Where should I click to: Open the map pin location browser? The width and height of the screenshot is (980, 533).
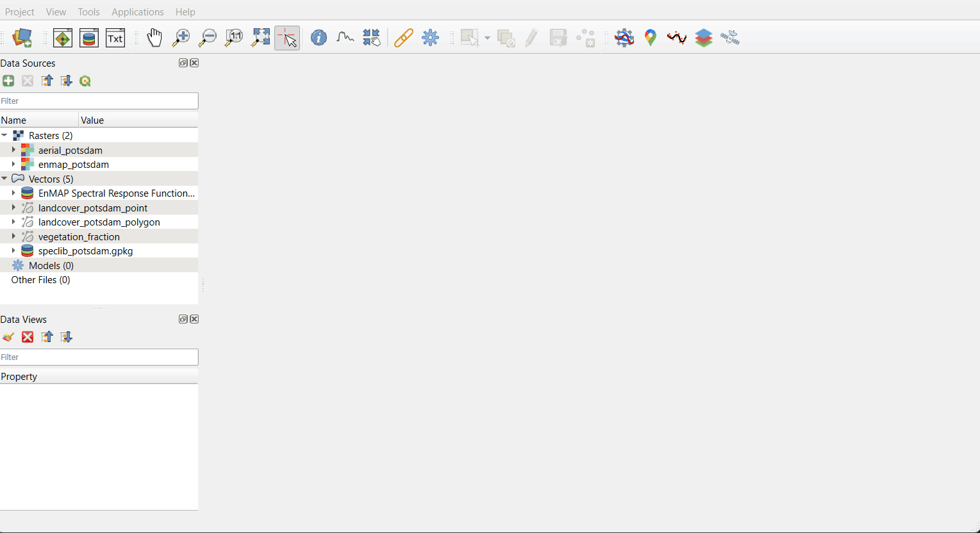click(x=651, y=38)
